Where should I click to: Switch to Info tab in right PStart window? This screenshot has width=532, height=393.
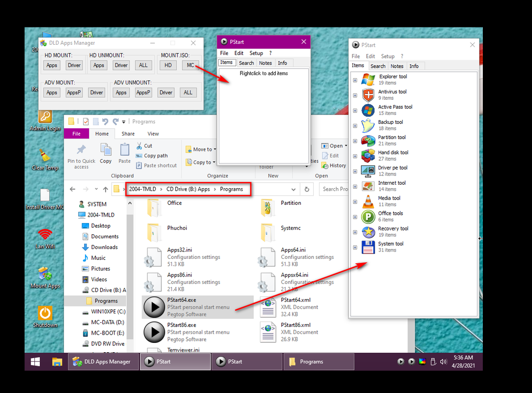coord(414,66)
